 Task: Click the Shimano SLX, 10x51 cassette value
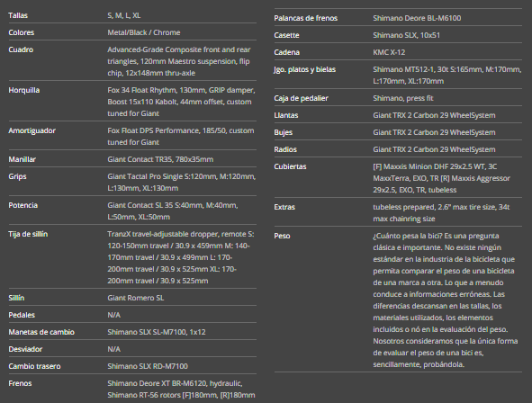pyautogui.click(x=406, y=35)
